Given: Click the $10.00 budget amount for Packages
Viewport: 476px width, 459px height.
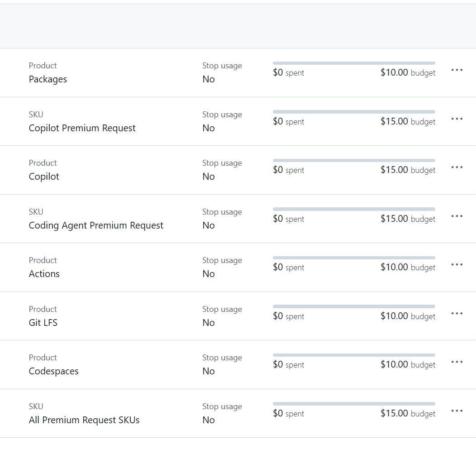Looking at the screenshot, I should click(x=394, y=72).
